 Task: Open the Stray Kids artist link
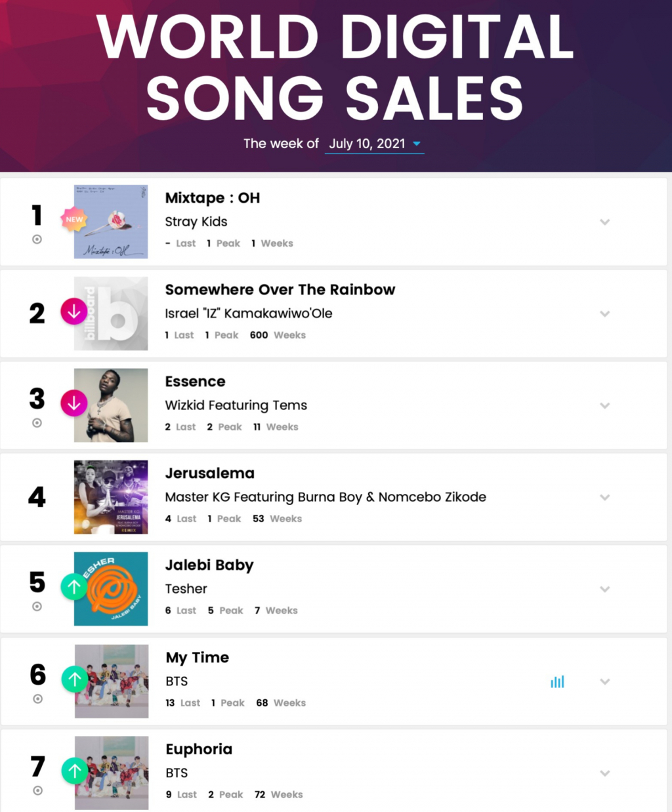click(x=196, y=222)
